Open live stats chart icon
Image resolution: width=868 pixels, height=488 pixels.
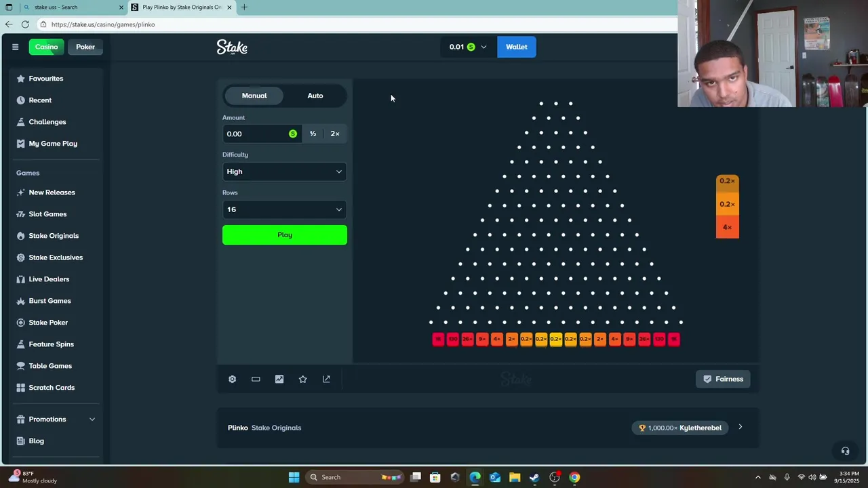[x=279, y=379]
